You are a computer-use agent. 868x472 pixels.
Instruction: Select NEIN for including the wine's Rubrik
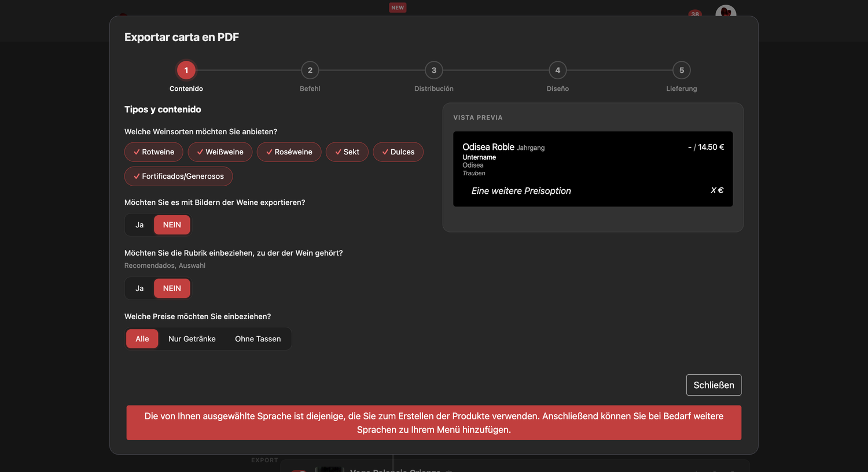(x=172, y=289)
